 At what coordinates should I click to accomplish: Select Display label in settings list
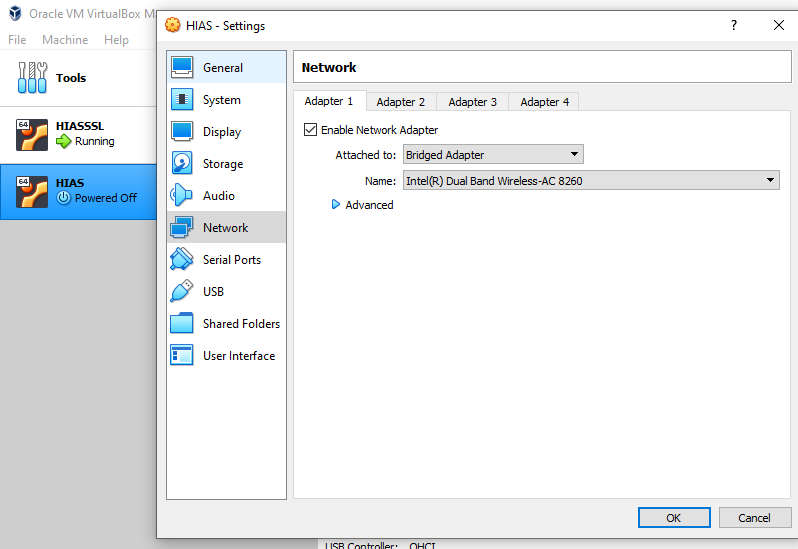coord(222,132)
